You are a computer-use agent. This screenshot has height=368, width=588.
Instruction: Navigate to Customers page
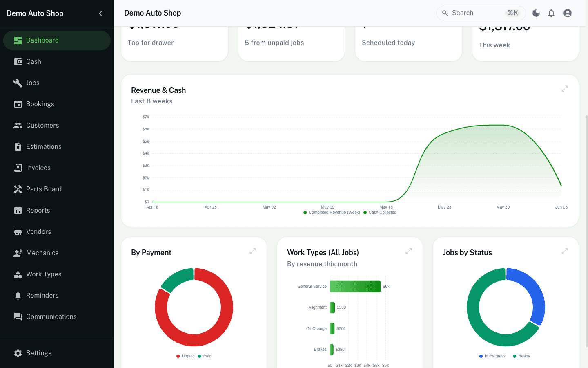(x=57, y=125)
